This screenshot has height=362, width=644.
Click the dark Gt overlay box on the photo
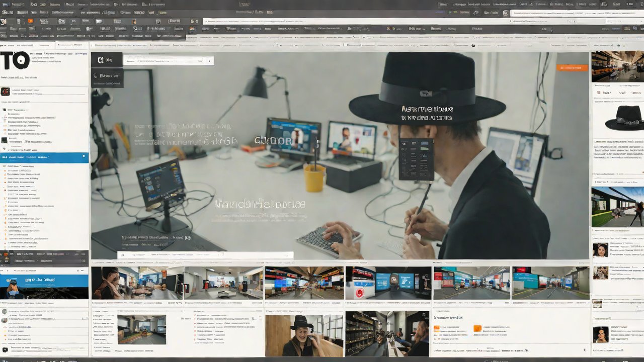click(107, 60)
